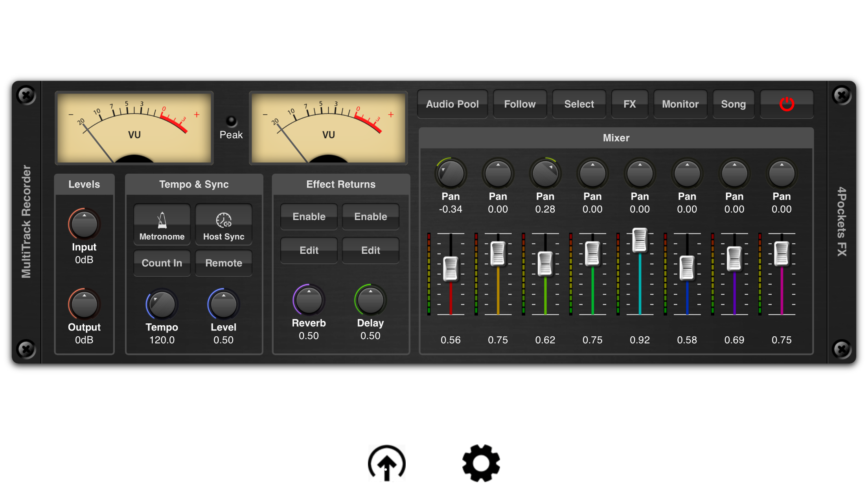The height and width of the screenshot is (488, 868).
Task: Click the Reverb return knob
Action: pyautogui.click(x=309, y=301)
